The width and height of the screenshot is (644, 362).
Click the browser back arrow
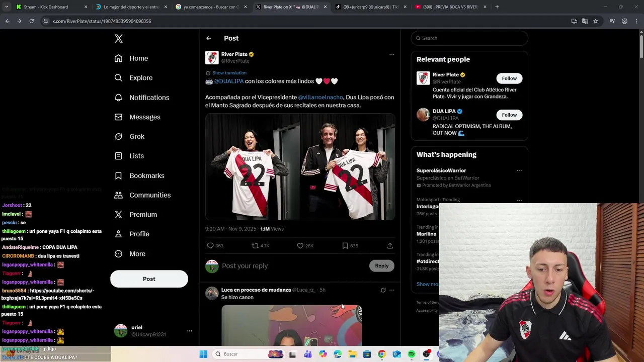point(7,21)
